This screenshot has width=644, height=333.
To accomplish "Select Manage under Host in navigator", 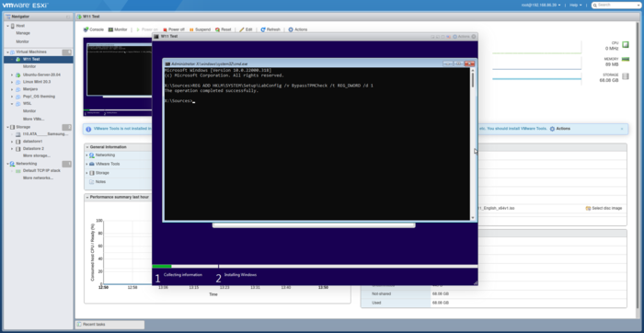I will 23,33.
